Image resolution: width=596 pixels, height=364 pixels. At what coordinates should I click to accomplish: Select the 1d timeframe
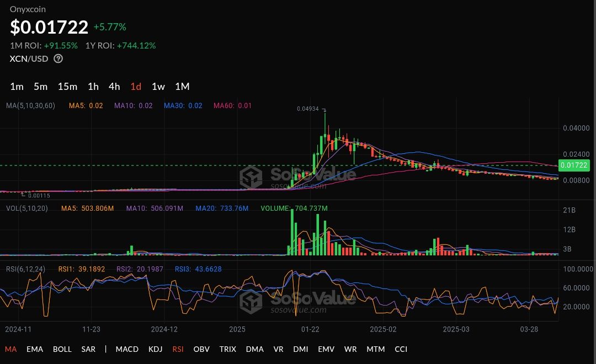coord(136,87)
